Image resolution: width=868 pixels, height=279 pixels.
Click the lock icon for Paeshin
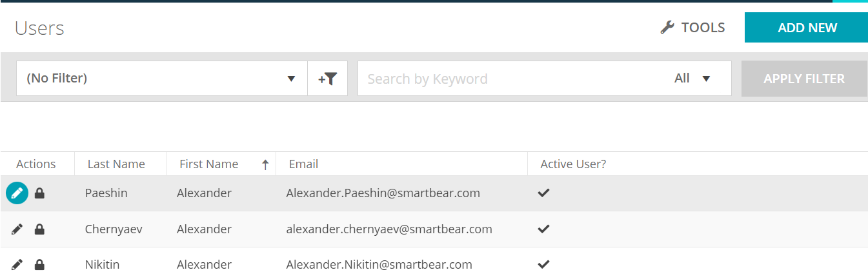tap(39, 193)
